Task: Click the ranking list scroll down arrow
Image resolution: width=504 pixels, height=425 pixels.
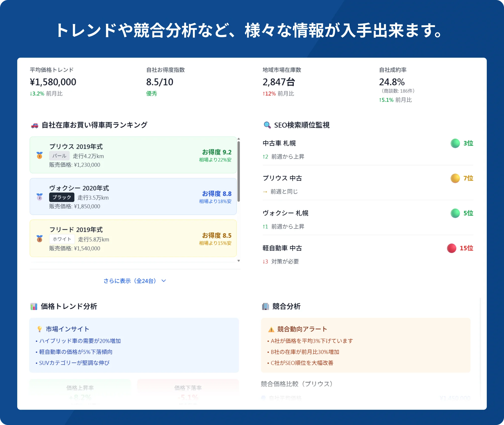Action: pyautogui.click(x=239, y=261)
